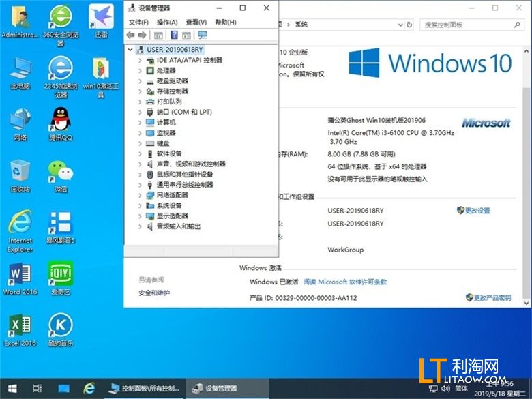Click the scan for hardware changes monitor icon
This screenshot has width=532, height=399.
203,35
